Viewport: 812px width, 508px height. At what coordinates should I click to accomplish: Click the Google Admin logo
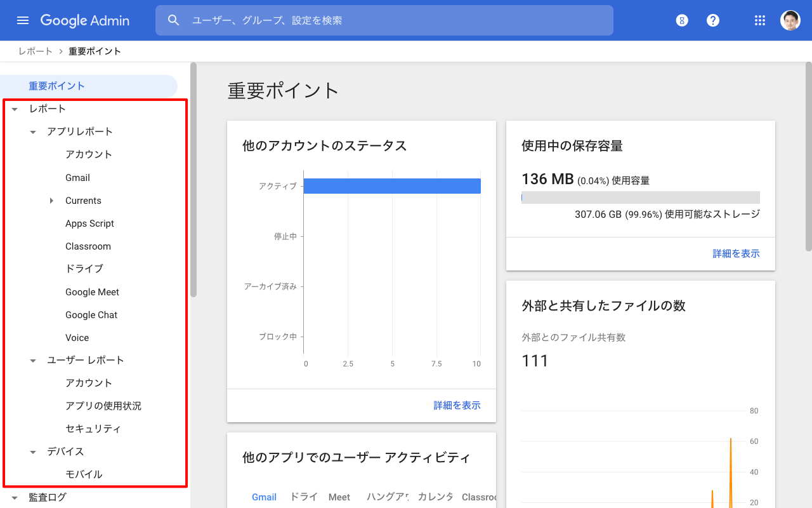(85, 20)
